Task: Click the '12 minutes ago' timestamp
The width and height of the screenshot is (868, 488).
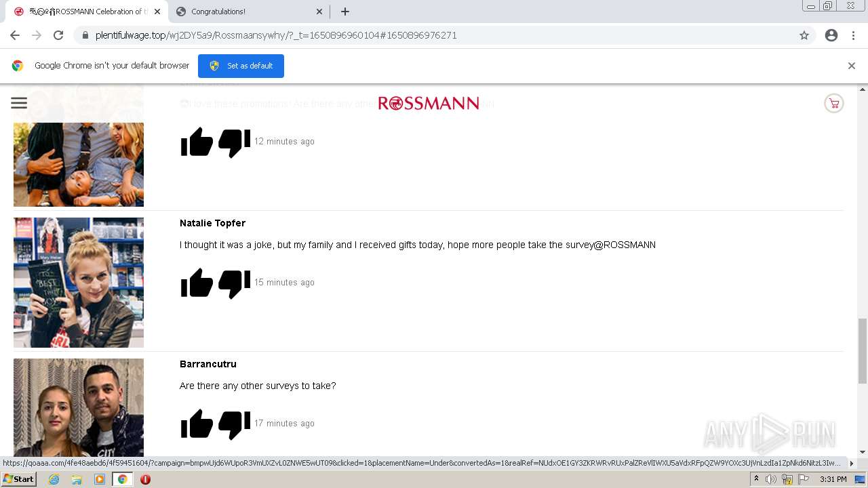Action: [x=284, y=142]
